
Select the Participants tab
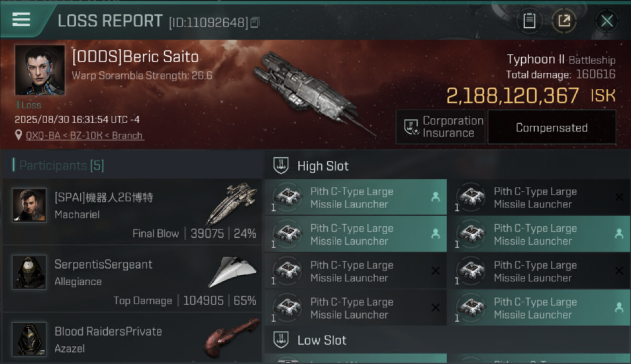[x=61, y=165]
